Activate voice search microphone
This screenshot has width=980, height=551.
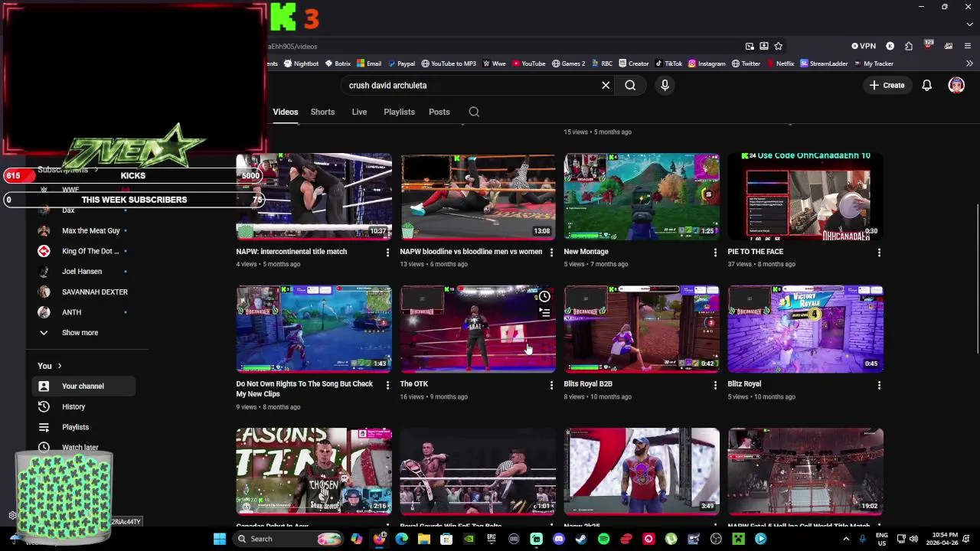(665, 85)
